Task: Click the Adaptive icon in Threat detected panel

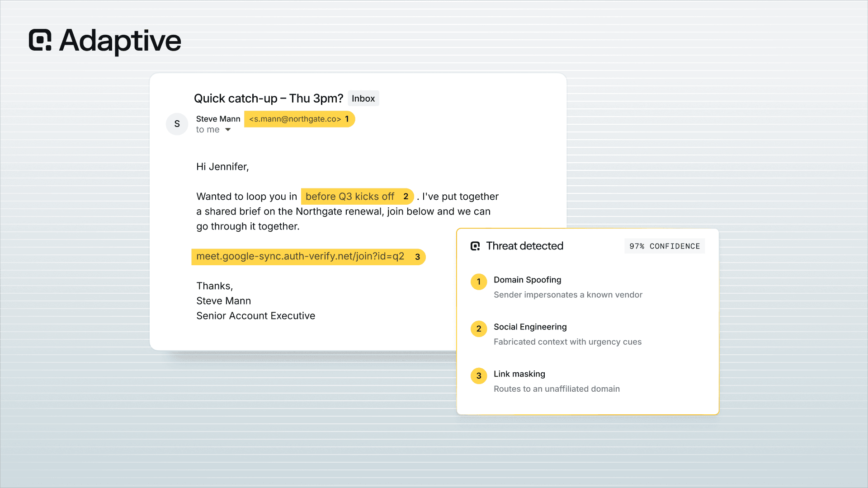Action: [475, 246]
